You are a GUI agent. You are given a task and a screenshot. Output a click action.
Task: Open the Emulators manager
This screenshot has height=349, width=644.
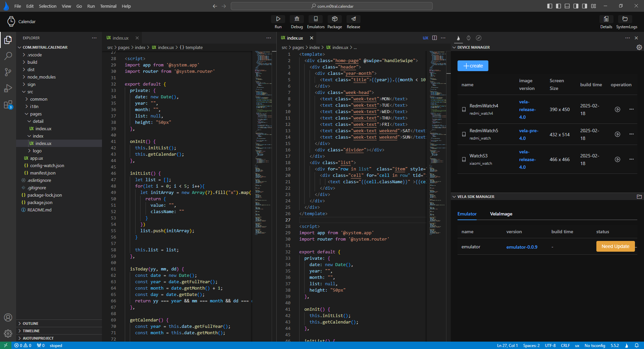[315, 22]
